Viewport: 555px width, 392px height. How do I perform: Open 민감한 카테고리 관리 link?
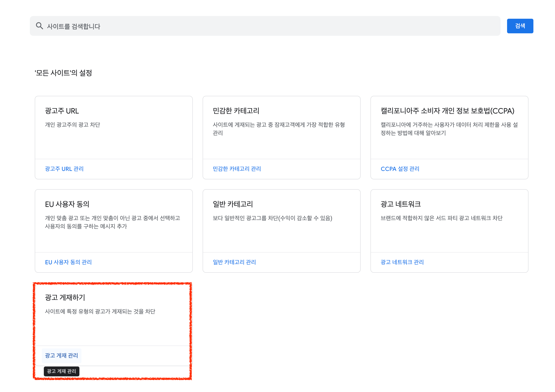(x=237, y=169)
